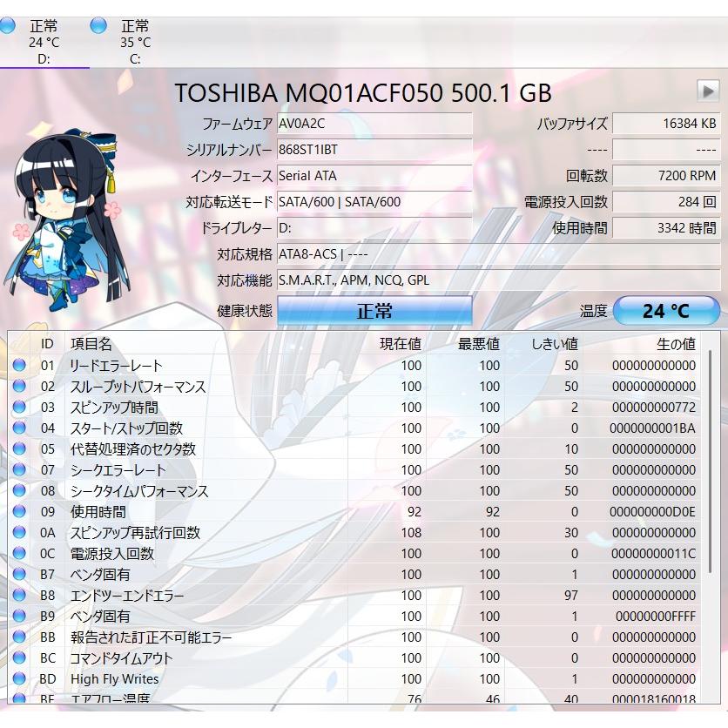Select the エンドツーエンドエラー row name
This screenshot has width=728, height=728.
[x=127, y=596]
